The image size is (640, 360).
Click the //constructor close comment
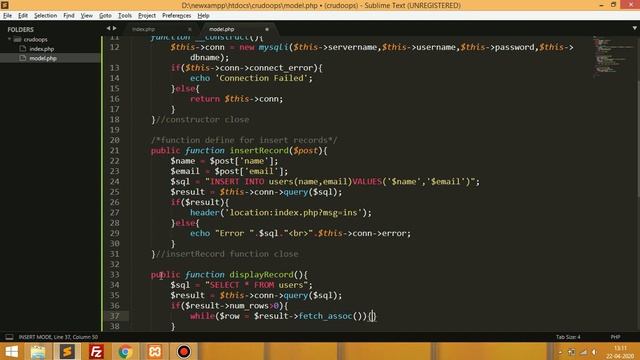tap(202, 120)
